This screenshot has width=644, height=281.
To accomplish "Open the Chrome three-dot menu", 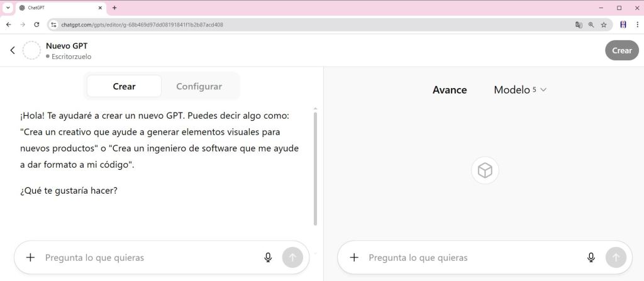I will [637, 25].
